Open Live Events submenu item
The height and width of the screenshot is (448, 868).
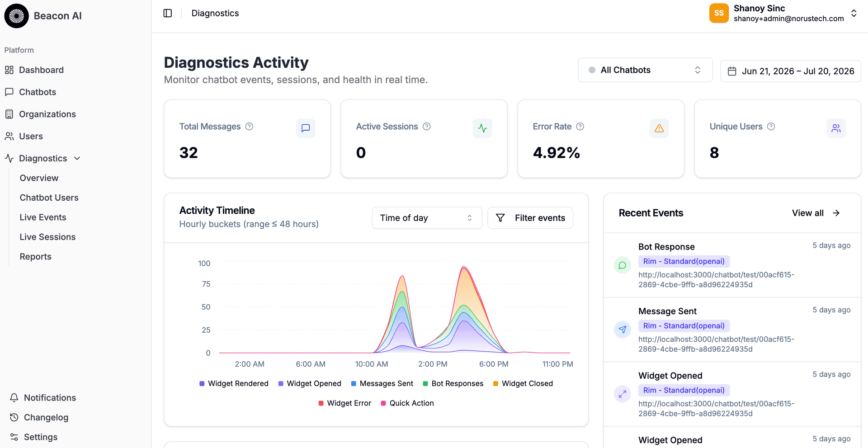pos(43,217)
